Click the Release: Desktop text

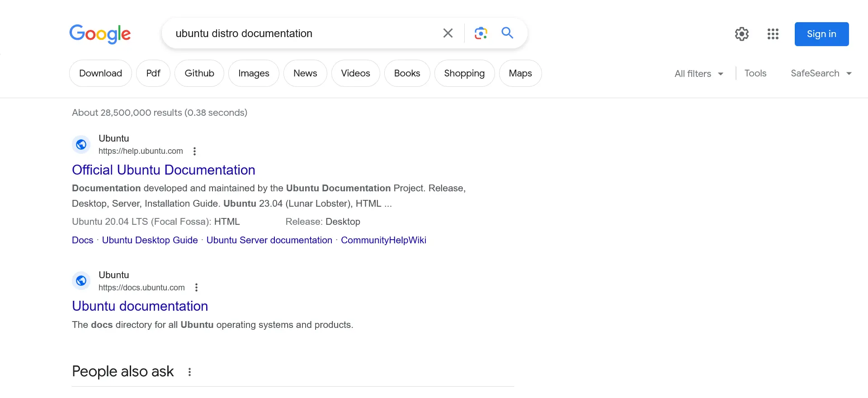click(323, 222)
